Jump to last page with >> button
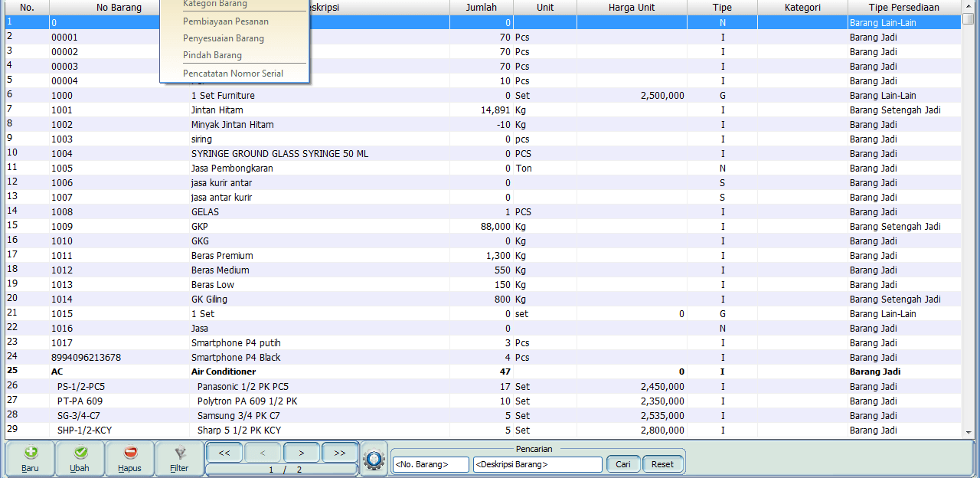 pos(340,453)
